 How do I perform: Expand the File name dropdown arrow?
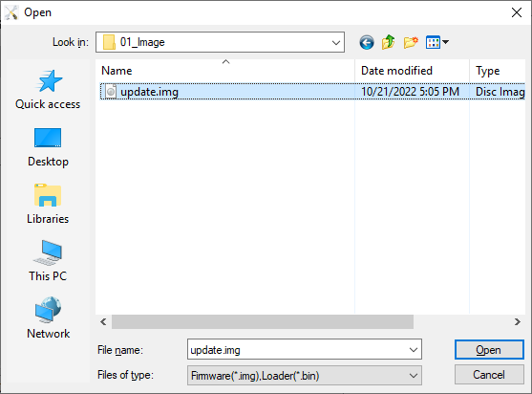pos(414,349)
